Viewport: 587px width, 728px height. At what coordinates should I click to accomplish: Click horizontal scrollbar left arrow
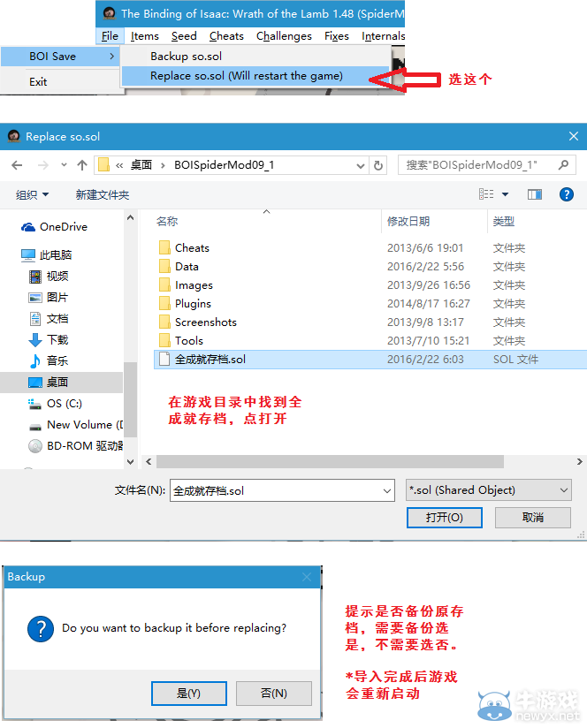click(149, 461)
